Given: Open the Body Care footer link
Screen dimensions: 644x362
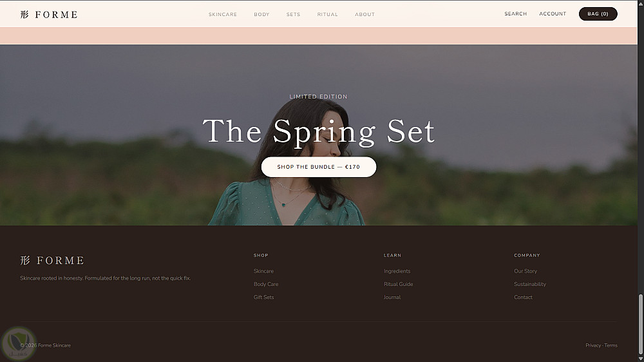Looking at the screenshot, I should click(x=266, y=284).
